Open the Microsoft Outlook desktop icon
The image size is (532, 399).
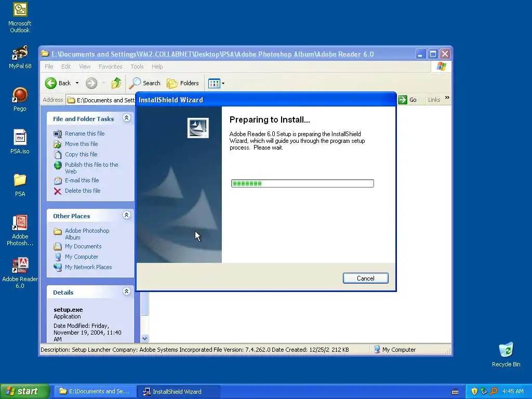pos(20,18)
